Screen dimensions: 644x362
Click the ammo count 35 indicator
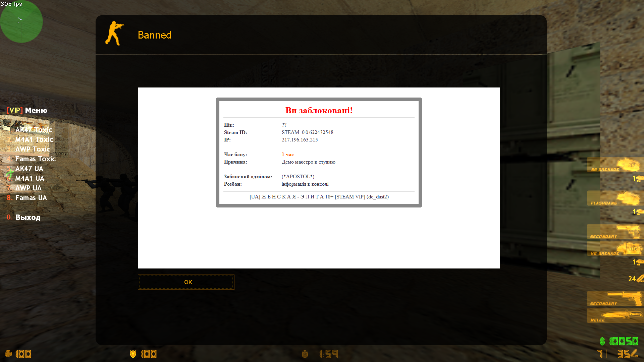coord(624,354)
